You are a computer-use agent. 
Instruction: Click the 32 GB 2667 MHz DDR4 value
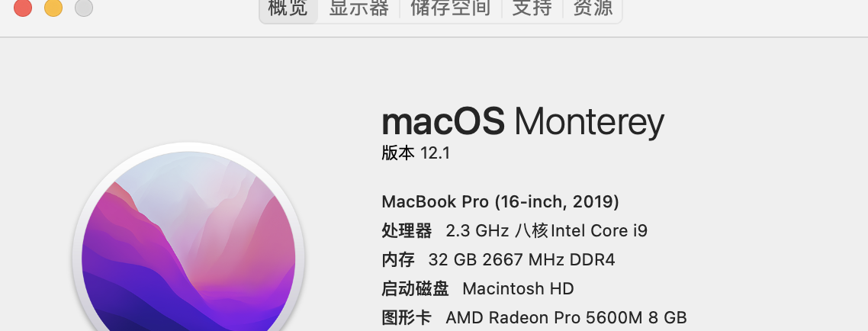[x=522, y=259]
